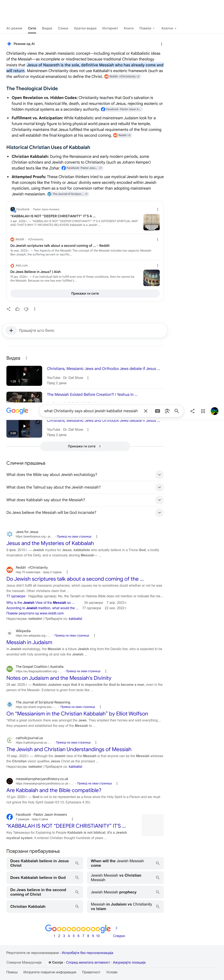Start a search by image with the Lens icon

pos(167,411)
